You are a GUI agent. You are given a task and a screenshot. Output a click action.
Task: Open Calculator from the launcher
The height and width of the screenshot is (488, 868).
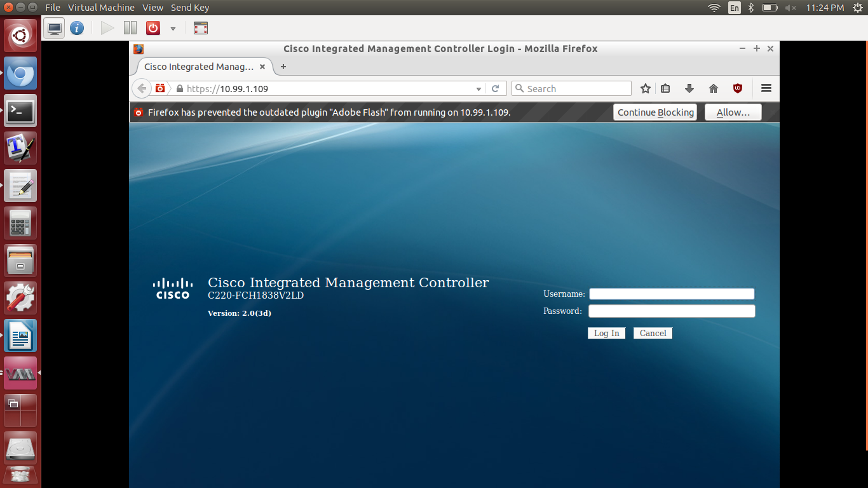point(20,224)
